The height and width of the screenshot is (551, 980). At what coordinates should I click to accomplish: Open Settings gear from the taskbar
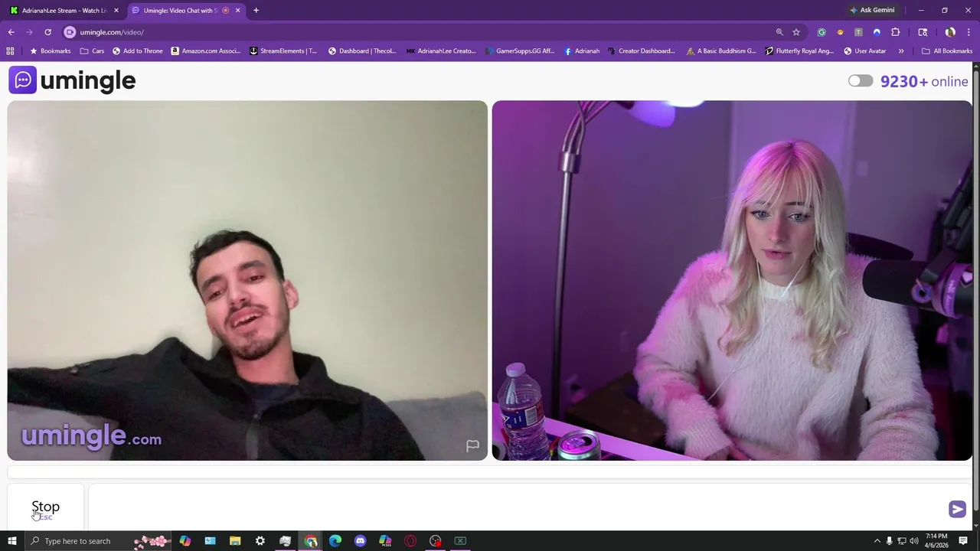(x=260, y=541)
